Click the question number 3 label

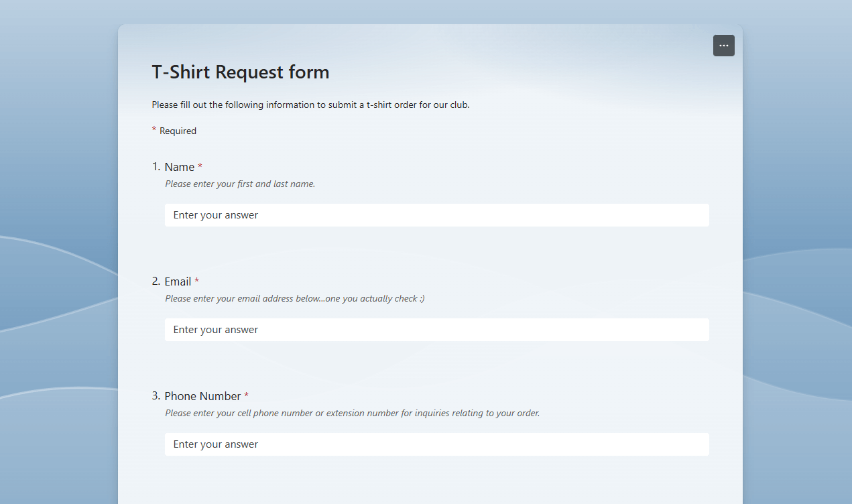155,396
